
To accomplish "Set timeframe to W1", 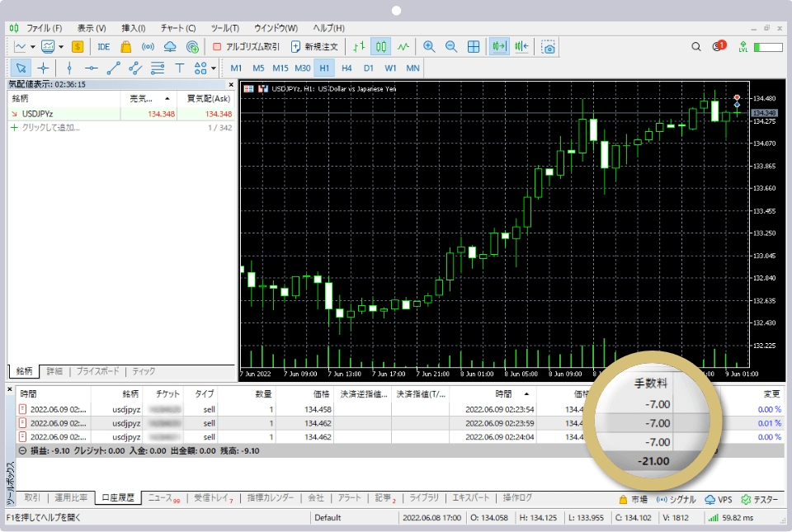I will (x=390, y=68).
